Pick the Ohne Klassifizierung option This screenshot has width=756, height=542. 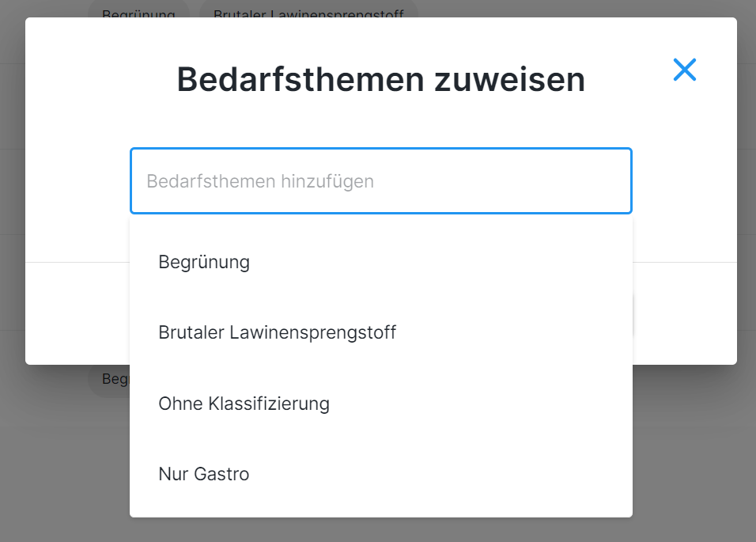click(x=244, y=404)
